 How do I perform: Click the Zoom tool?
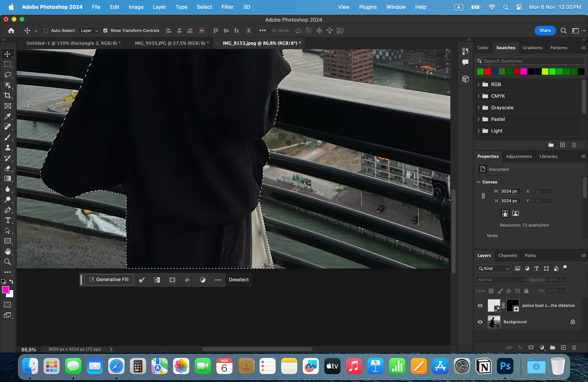click(8, 262)
